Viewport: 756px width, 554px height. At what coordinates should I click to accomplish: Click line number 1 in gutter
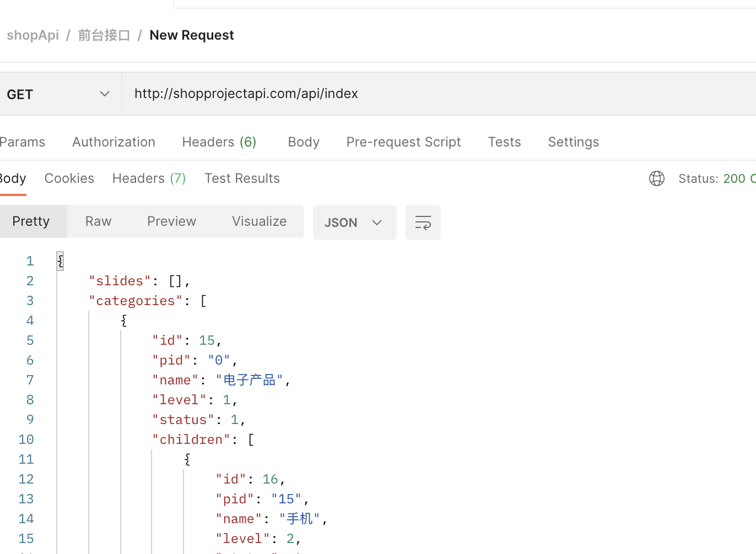coord(30,261)
